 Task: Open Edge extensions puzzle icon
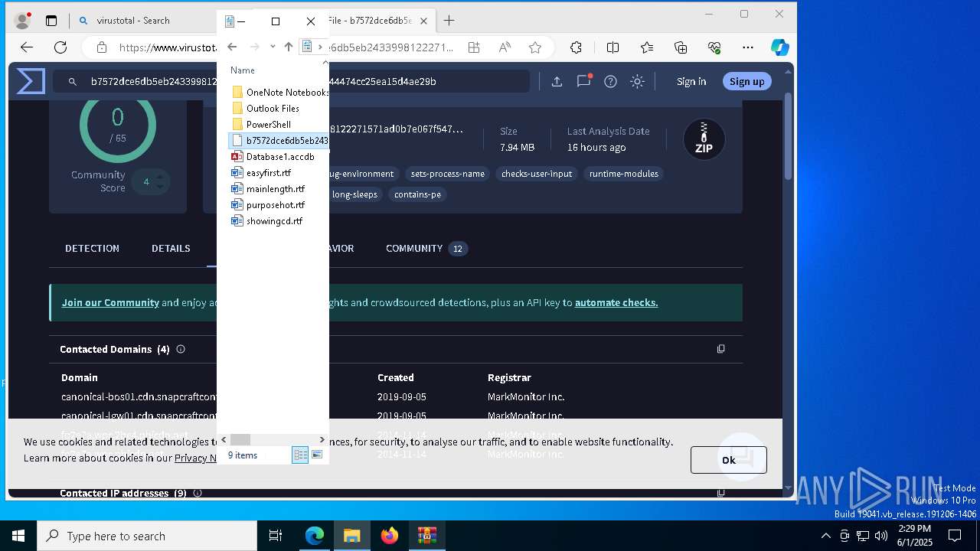577,47
